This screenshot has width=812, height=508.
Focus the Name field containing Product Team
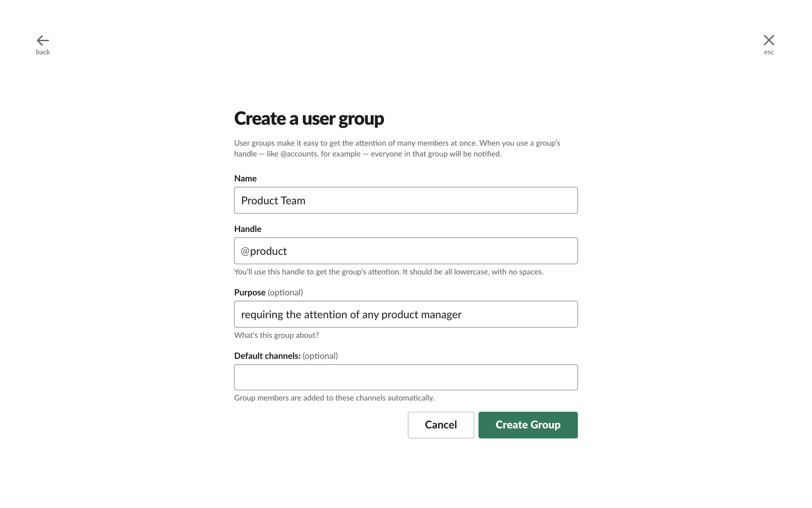tap(406, 200)
